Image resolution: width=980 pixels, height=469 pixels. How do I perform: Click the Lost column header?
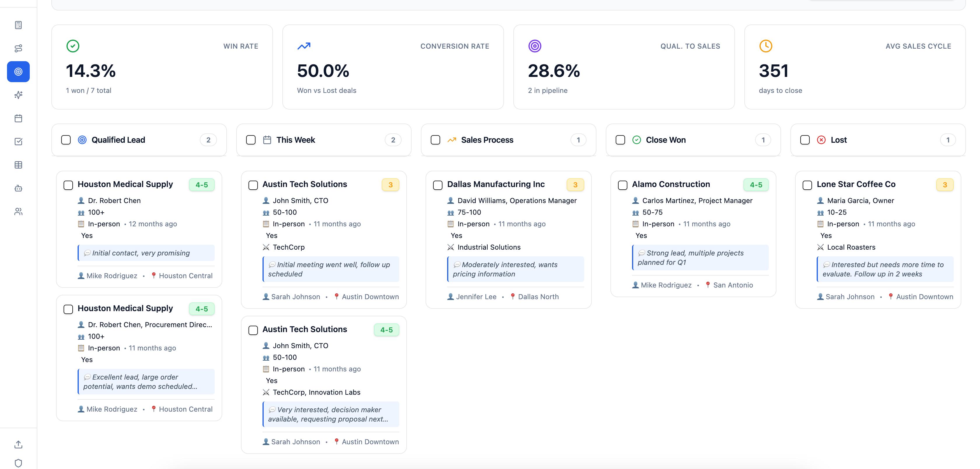839,140
